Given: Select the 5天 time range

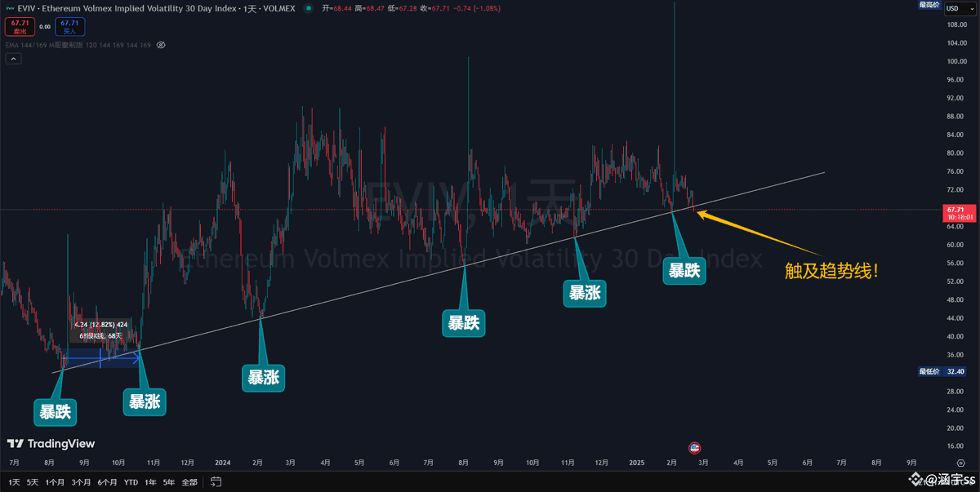Looking at the screenshot, I should point(33,482).
